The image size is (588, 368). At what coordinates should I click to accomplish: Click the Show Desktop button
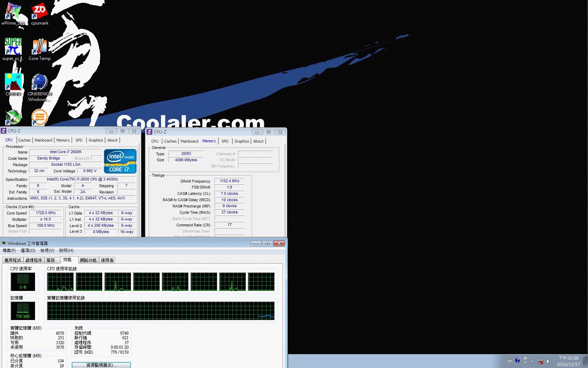[x=585, y=361]
